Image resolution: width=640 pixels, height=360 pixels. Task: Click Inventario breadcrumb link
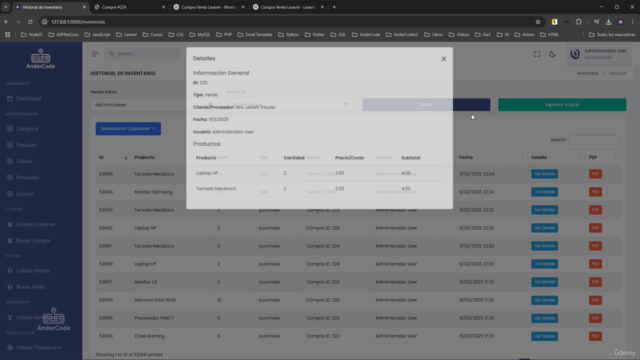click(x=587, y=73)
